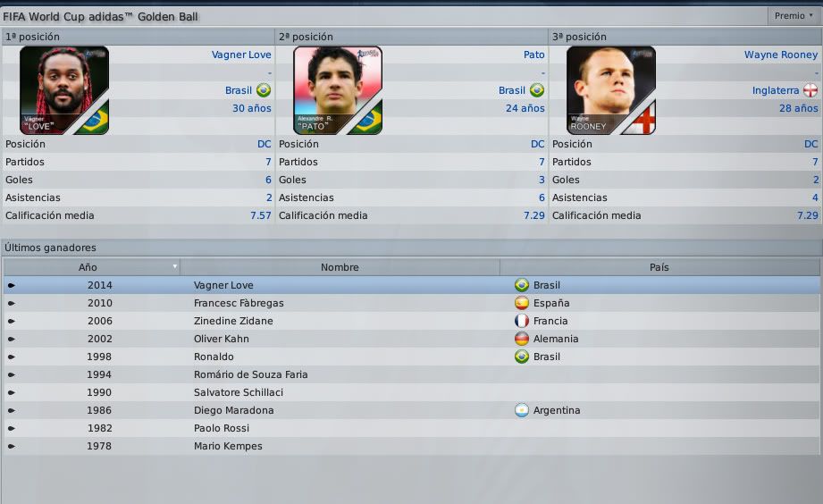The width and height of the screenshot is (823, 504).
Task: Click the Francia flag in the Zidane row
Action: pyautogui.click(x=522, y=321)
